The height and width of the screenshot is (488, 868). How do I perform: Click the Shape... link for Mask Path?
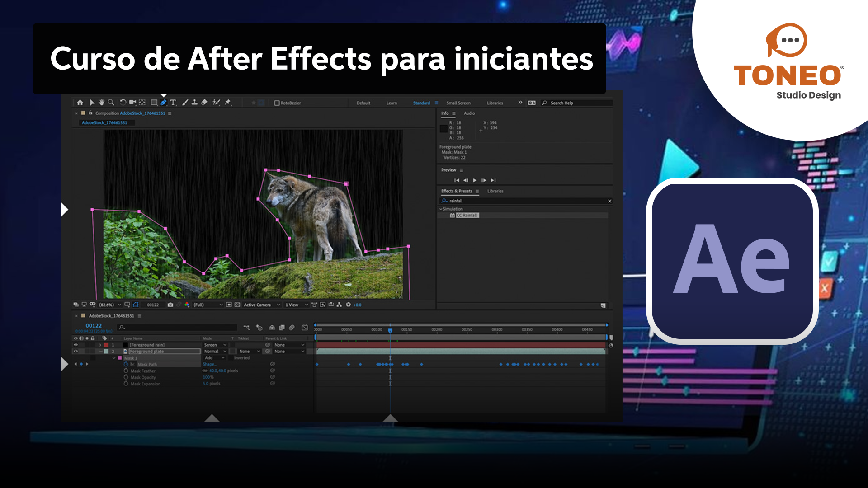click(x=209, y=364)
